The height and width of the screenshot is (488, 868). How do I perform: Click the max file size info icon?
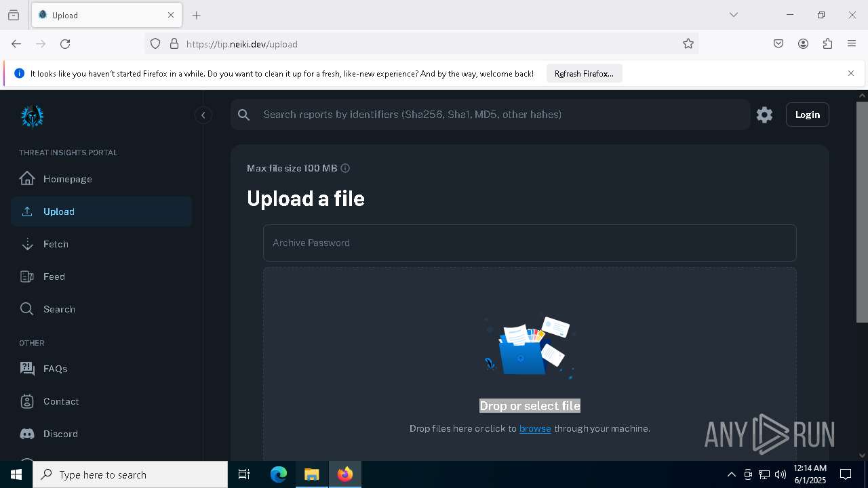345,168
